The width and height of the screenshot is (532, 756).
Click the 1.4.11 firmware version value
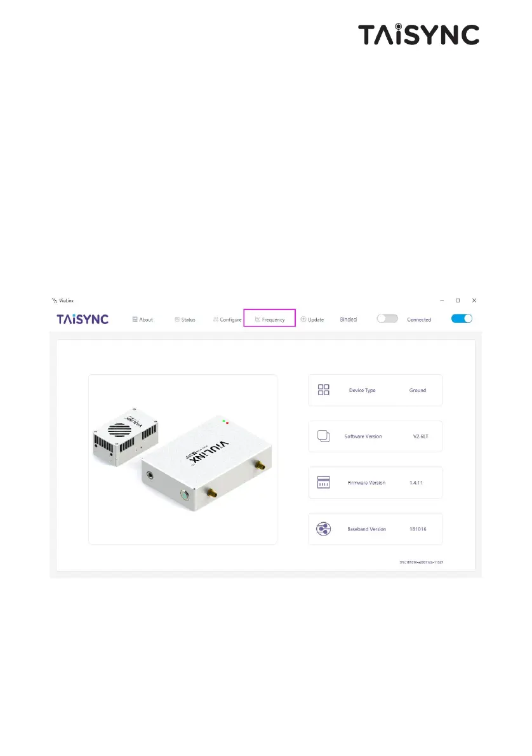[416, 483]
